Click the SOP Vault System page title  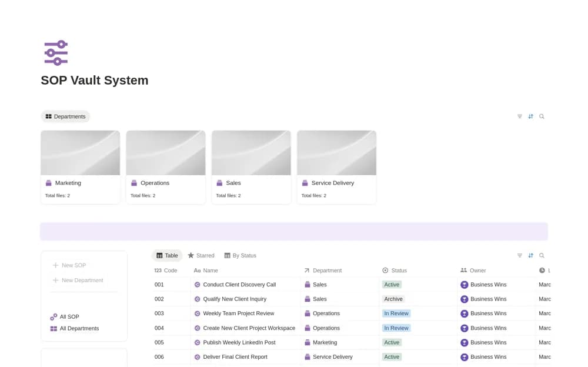[x=95, y=81]
